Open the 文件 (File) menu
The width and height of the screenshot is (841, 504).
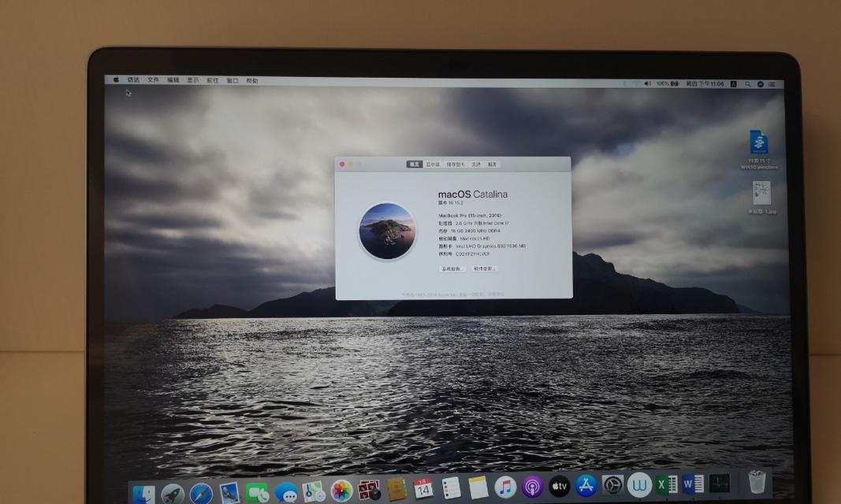point(153,80)
